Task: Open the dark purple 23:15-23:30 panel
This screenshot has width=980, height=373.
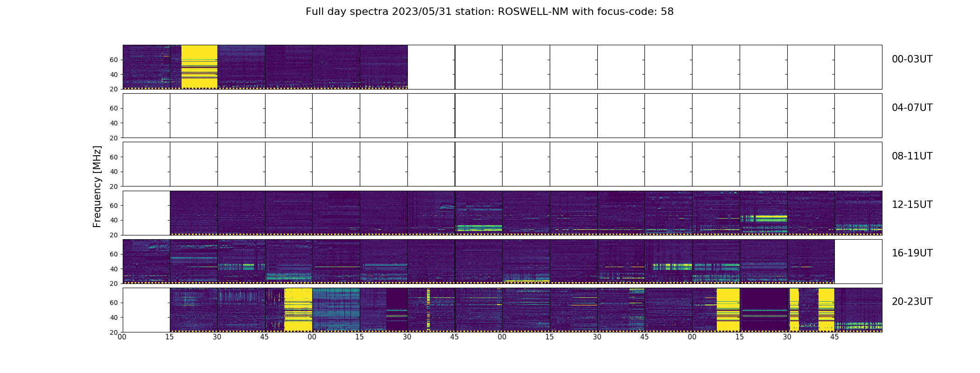Action: point(763,310)
